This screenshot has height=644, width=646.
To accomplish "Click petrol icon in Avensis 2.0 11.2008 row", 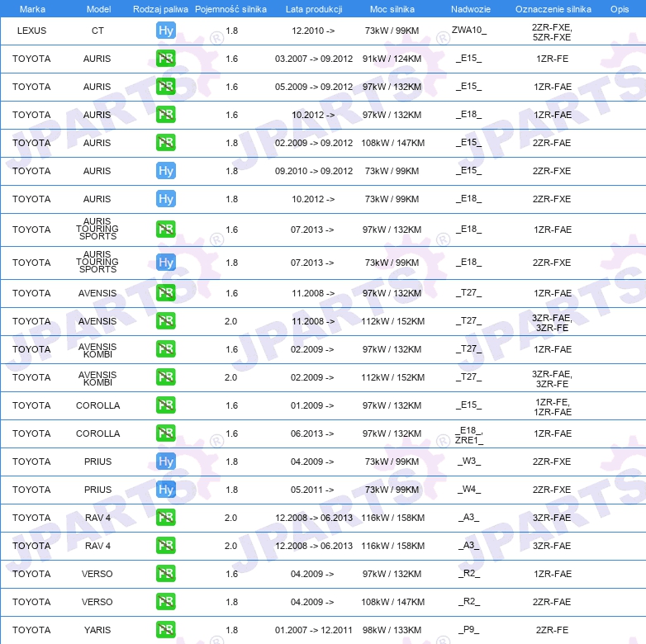I will 166,321.
